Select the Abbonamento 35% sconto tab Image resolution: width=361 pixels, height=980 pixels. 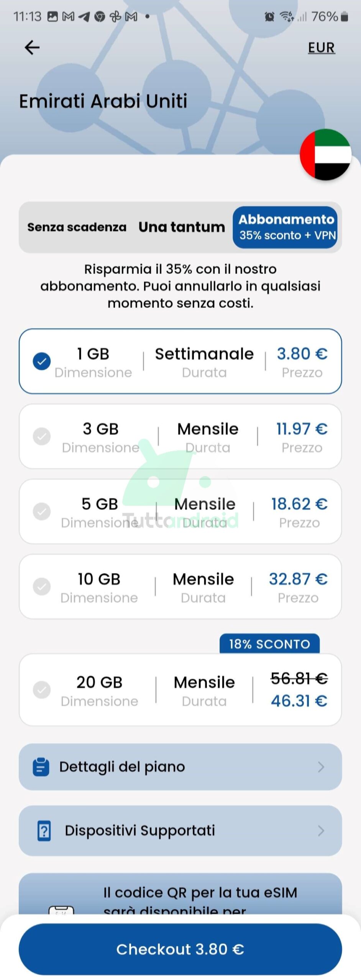[287, 227]
